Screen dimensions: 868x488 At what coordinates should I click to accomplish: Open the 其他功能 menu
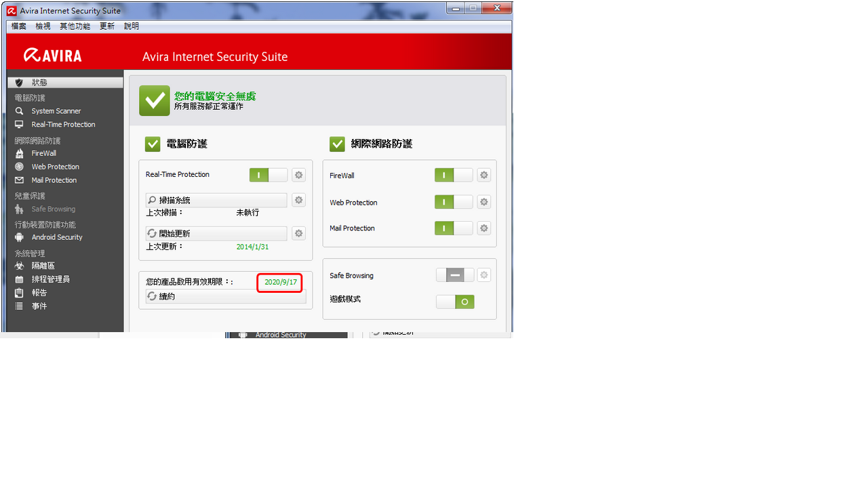click(x=75, y=26)
